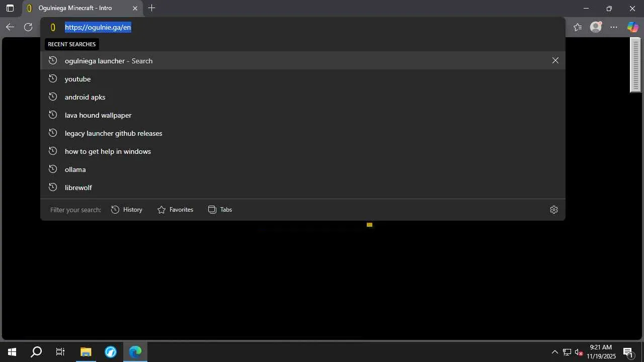Click Microsoft Edge taskbar icon

(x=135, y=352)
